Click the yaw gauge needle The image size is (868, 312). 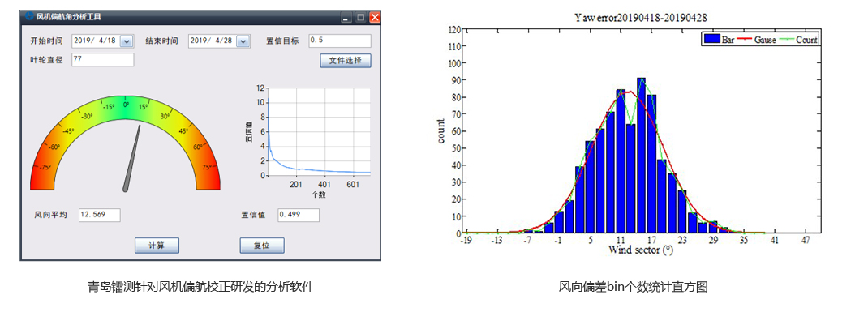coord(131,159)
